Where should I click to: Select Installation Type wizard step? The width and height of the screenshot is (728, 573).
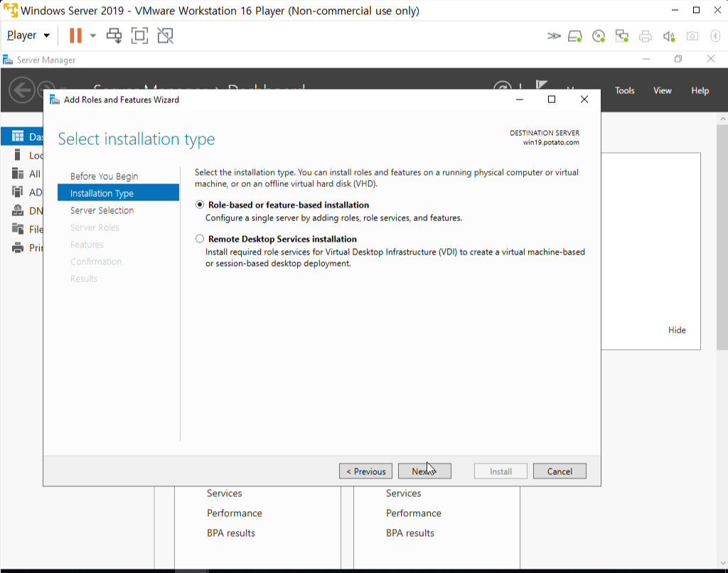click(119, 193)
